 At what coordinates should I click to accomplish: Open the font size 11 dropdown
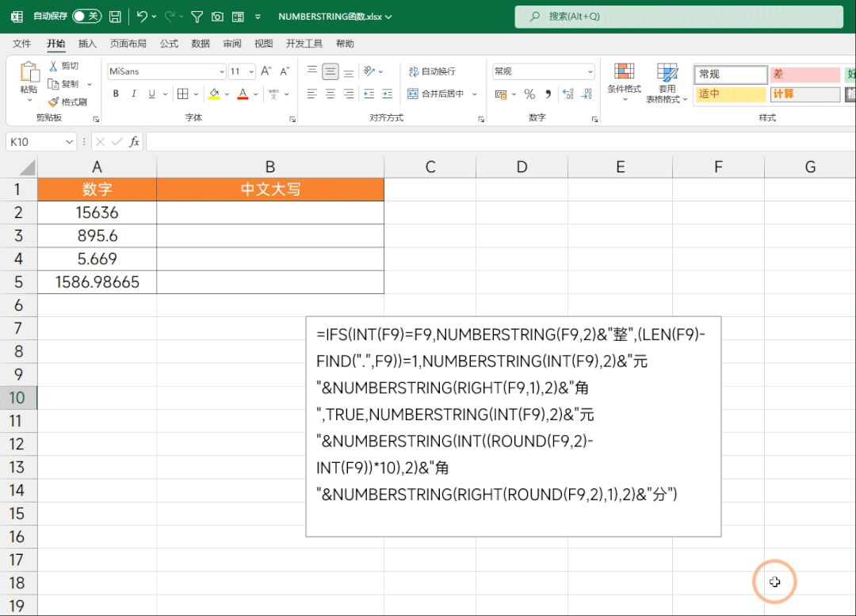[251, 71]
